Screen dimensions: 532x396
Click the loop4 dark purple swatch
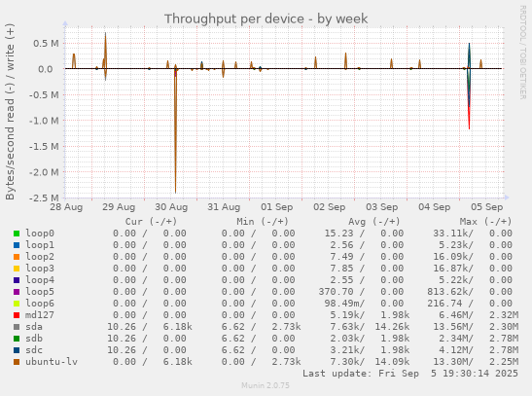17,280
